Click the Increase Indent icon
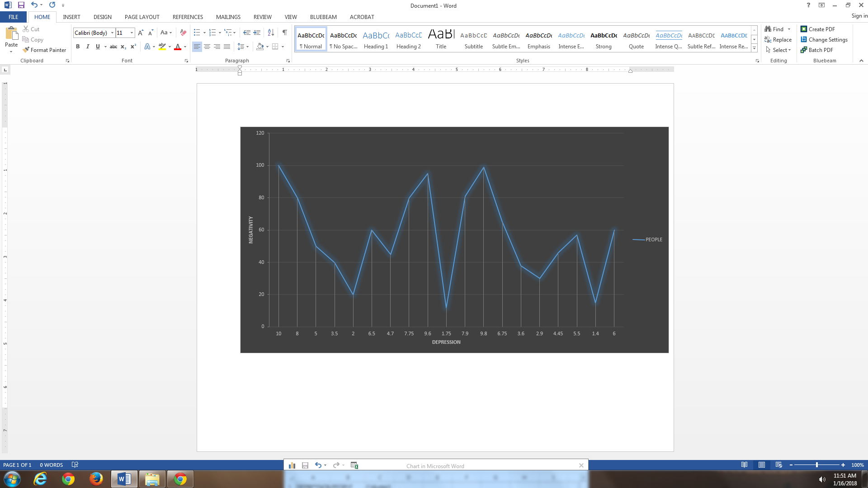 pos(257,33)
